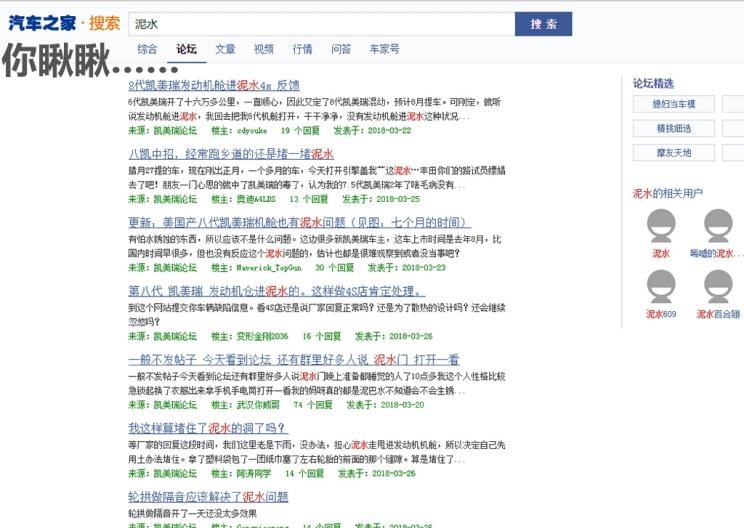
Task: Open the 问答 tab
Action: pyautogui.click(x=341, y=49)
